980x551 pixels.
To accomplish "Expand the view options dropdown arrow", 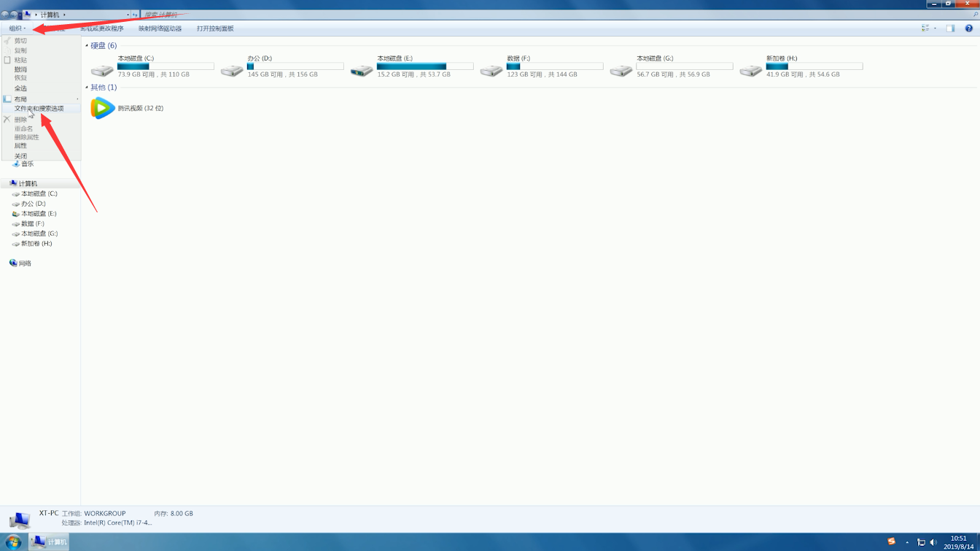I will point(936,28).
